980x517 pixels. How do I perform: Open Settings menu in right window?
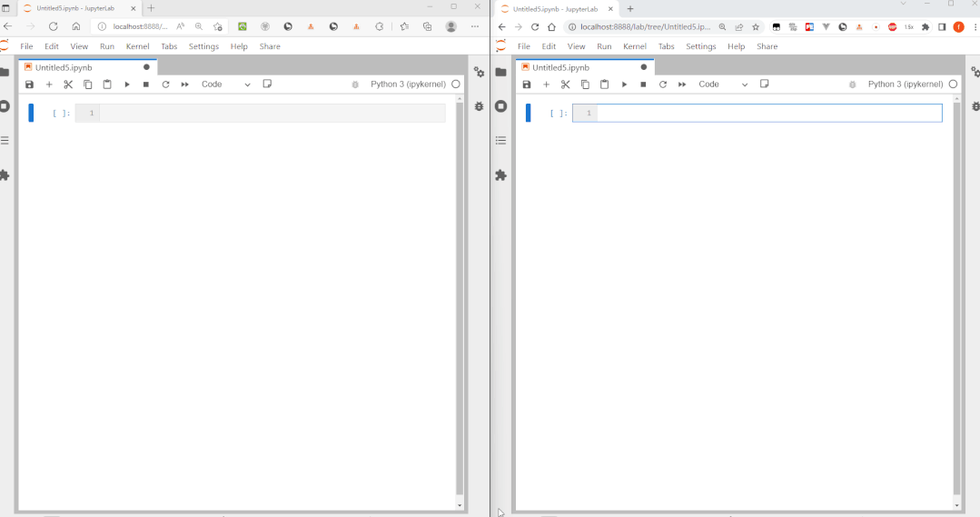(x=700, y=46)
